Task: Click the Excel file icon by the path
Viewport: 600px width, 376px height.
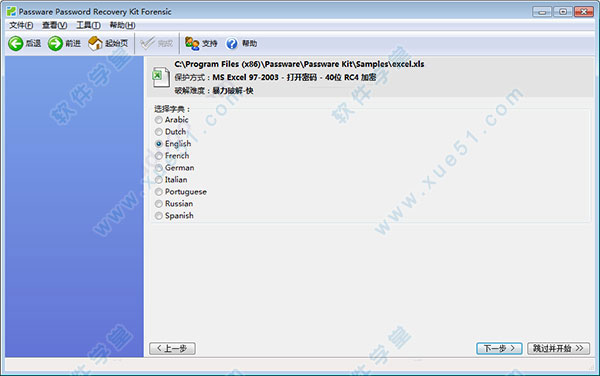Action: [x=161, y=77]
